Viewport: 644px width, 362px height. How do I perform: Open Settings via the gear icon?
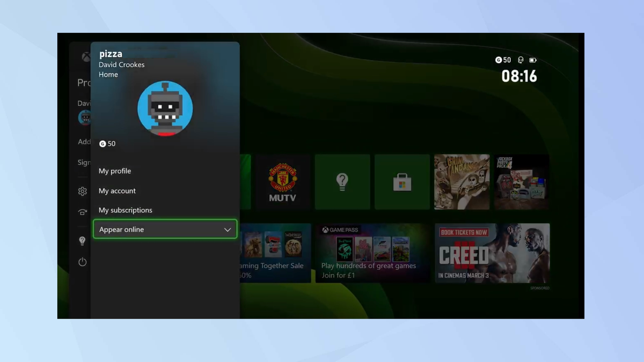coord(82,191)
